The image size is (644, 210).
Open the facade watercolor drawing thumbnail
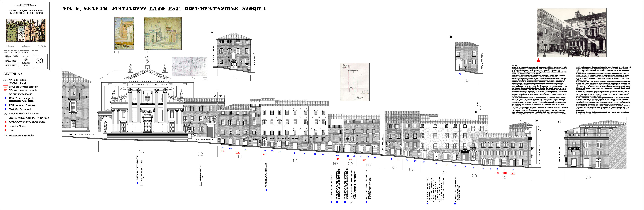(163, 33)
